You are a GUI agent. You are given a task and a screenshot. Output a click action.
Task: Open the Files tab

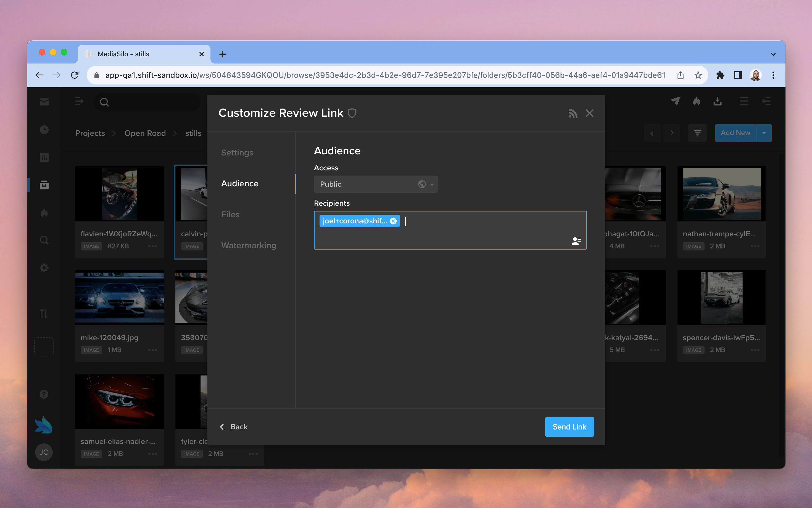tap(230, 214)
